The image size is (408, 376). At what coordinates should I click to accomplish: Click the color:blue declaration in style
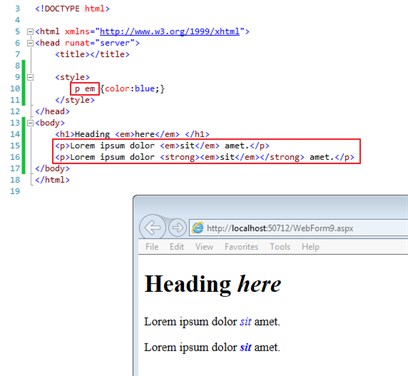click(133, 89)
